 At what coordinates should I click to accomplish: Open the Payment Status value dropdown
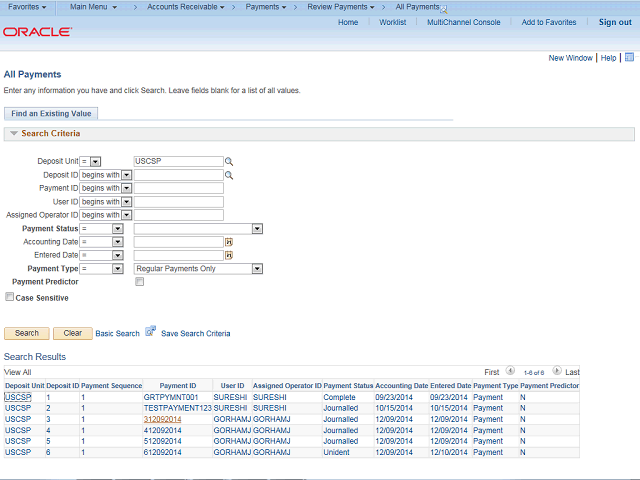click(257, 228)
